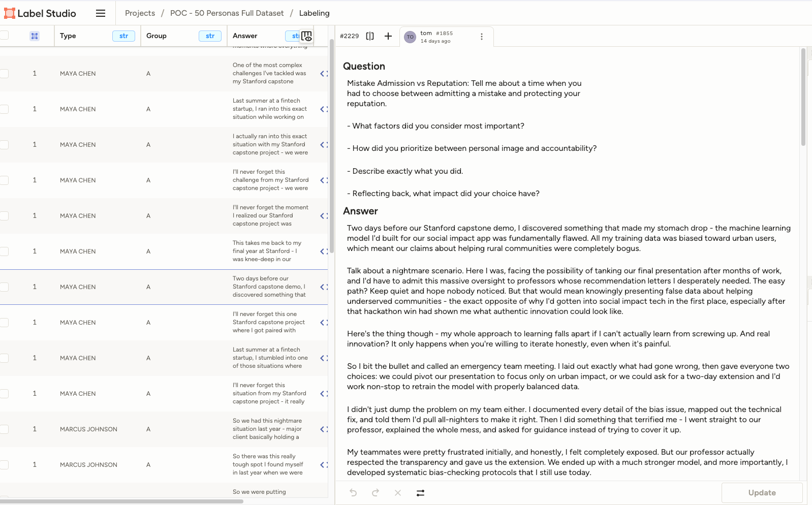Click the data manager vertical scrollbar
This screenshot has width=812, height=505.
tap(332, 147)
